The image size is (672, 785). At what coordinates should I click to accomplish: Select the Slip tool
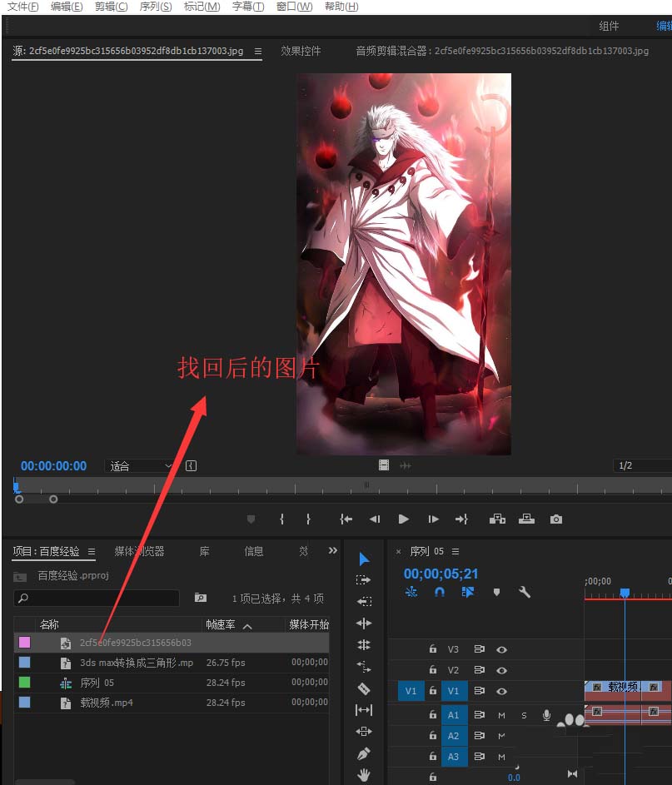pyautogui.click(x=364, y=710)
